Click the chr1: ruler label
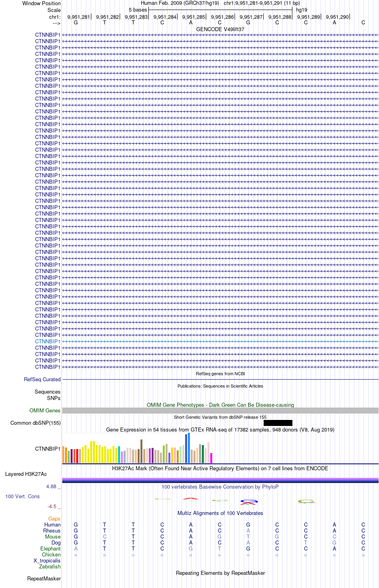 coord(55,17)
